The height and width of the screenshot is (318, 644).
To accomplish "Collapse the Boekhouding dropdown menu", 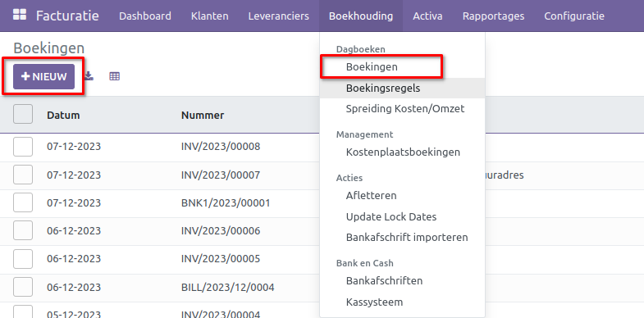I will coord(361,16).
